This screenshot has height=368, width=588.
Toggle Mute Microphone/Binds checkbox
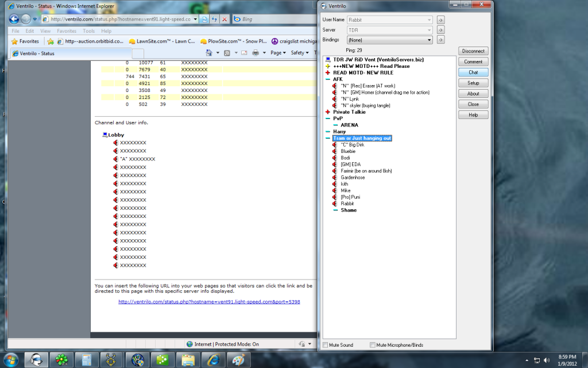pyautogui.click(x=373, y=345)
